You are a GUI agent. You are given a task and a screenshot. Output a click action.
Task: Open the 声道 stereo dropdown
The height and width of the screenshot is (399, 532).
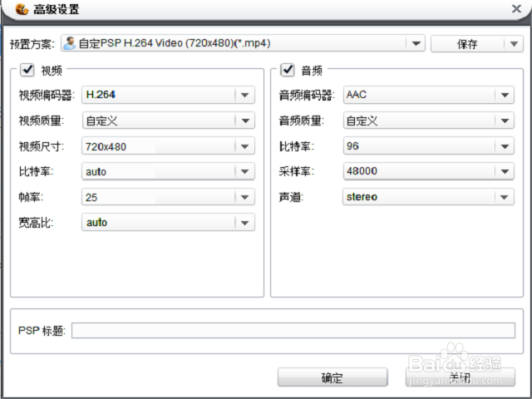click(x=429, y=197)
